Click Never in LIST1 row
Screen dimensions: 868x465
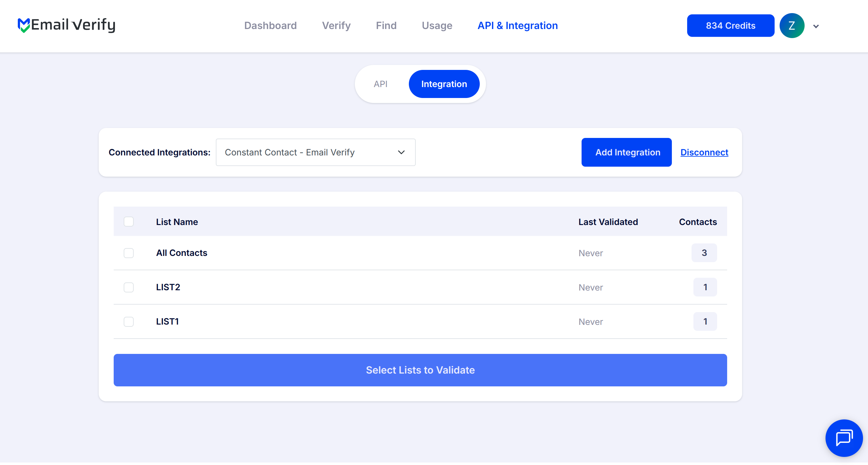pos(590,321)
